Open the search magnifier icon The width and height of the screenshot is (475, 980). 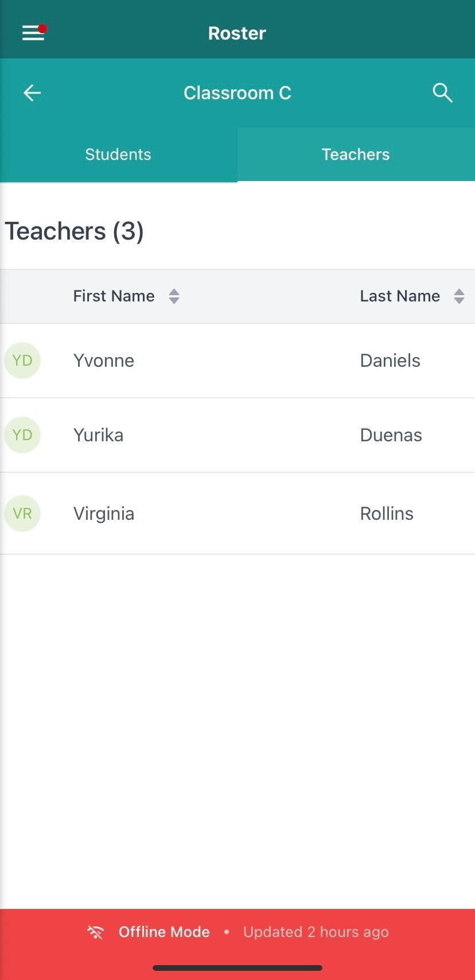tap(442, 93)
